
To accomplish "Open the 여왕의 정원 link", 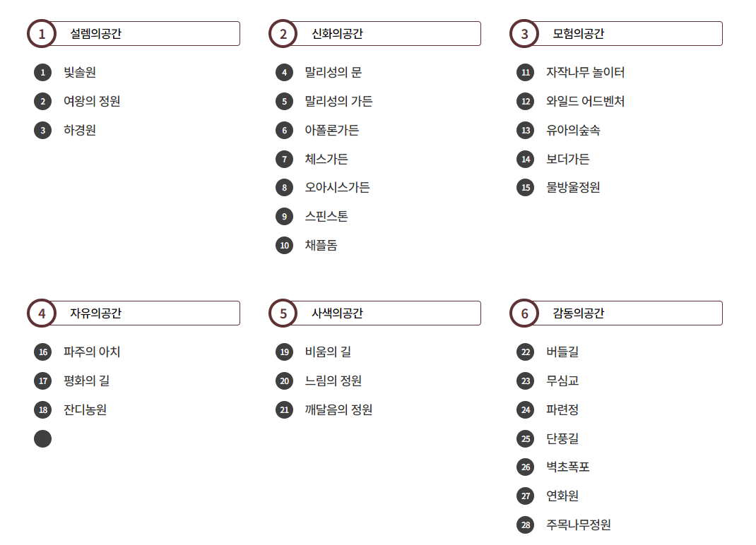I will tap(92, 101).
